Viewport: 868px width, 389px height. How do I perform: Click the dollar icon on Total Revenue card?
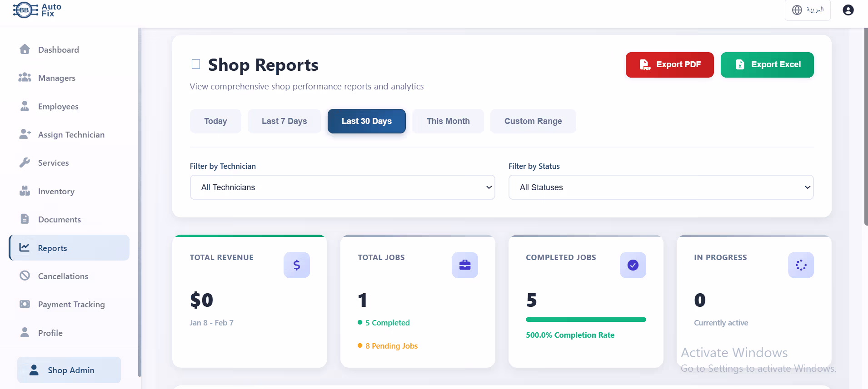pos(297,265)
